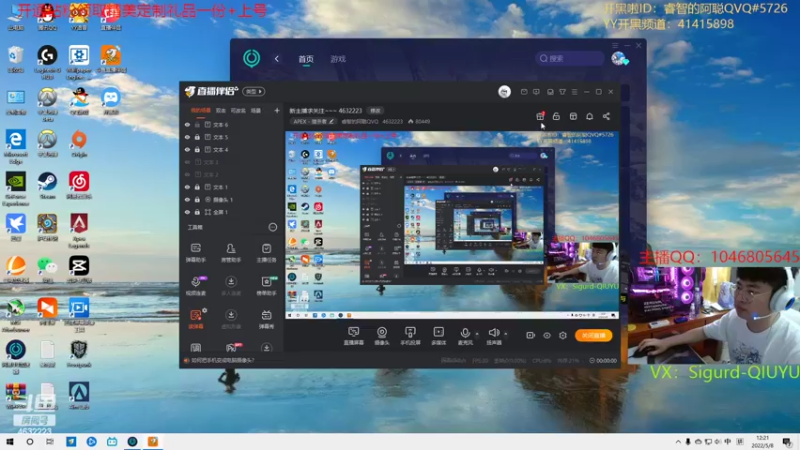Mute the 扬声器 speaker
This screenshot has width=800, height=450.
pyautogui.click(x=493, y=336)
